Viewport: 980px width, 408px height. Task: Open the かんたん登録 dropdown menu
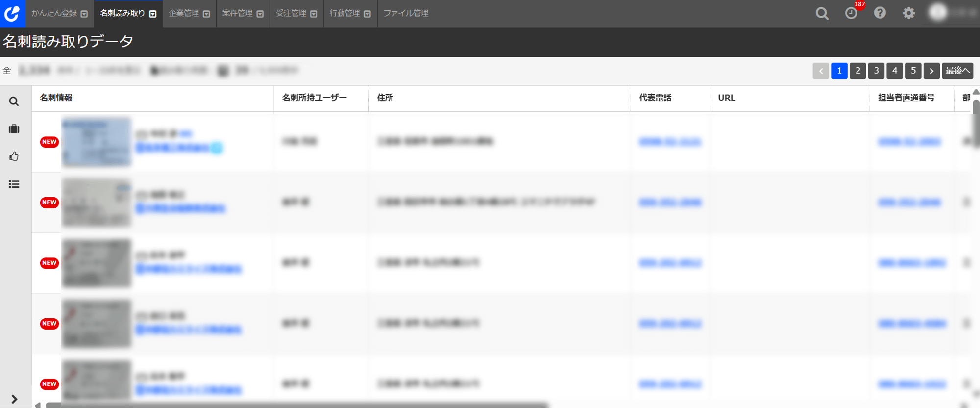tap(59, 13)
